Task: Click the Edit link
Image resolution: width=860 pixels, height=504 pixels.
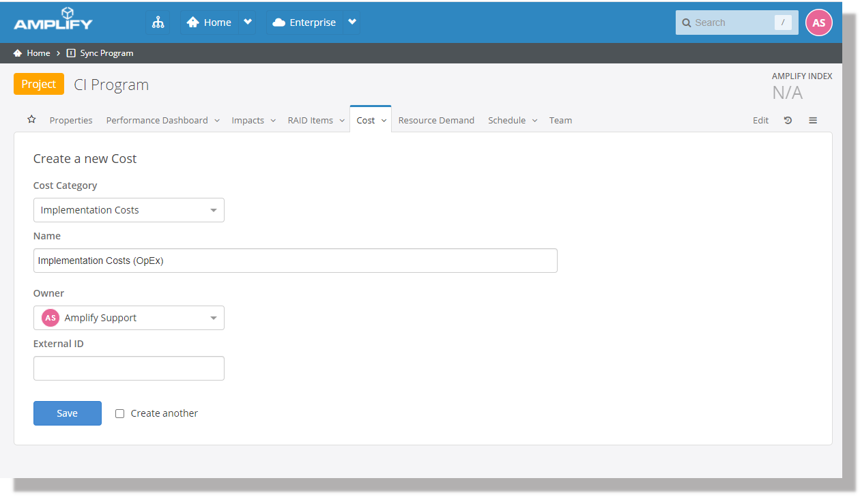Action: [x=760, y=120]
